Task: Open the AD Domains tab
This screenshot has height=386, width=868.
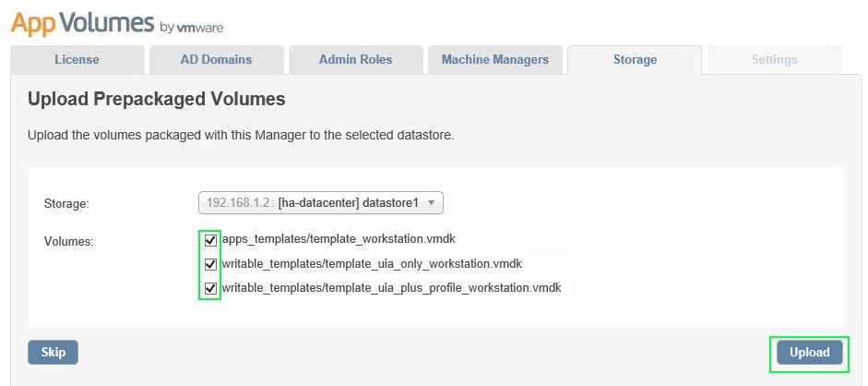Action: click(216, 60)
